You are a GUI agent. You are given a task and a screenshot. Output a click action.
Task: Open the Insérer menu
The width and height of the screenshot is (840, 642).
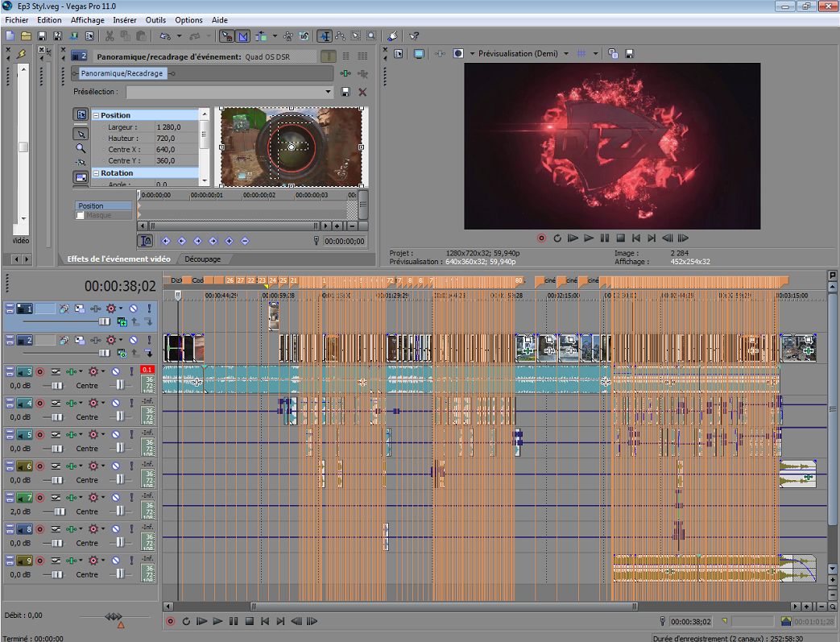[125, 20]
